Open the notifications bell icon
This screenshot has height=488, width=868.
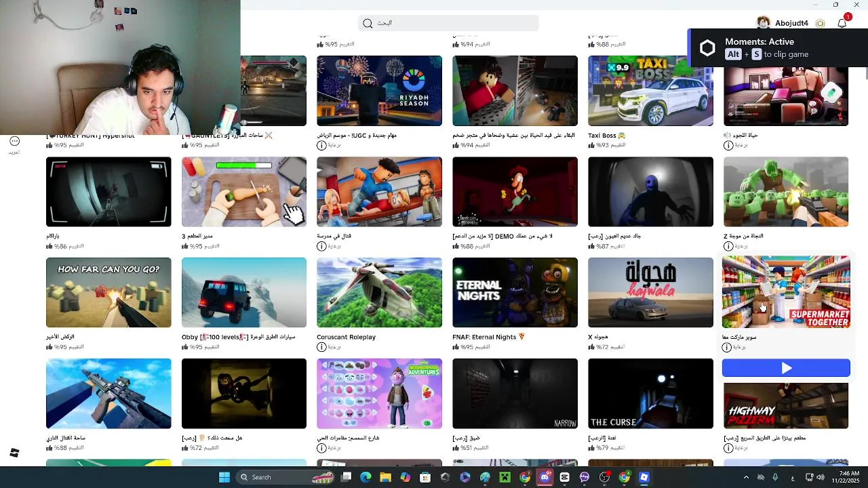(x=842, y=23)
